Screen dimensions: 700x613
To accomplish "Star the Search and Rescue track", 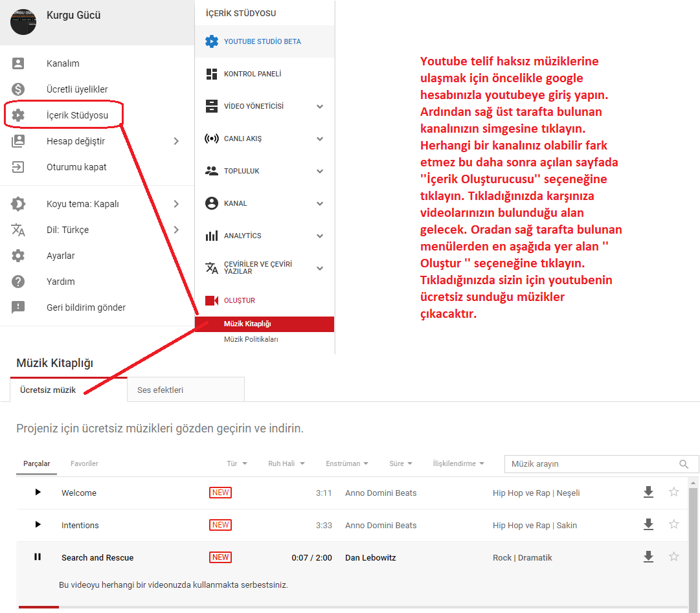I will [x=673, y=557].
